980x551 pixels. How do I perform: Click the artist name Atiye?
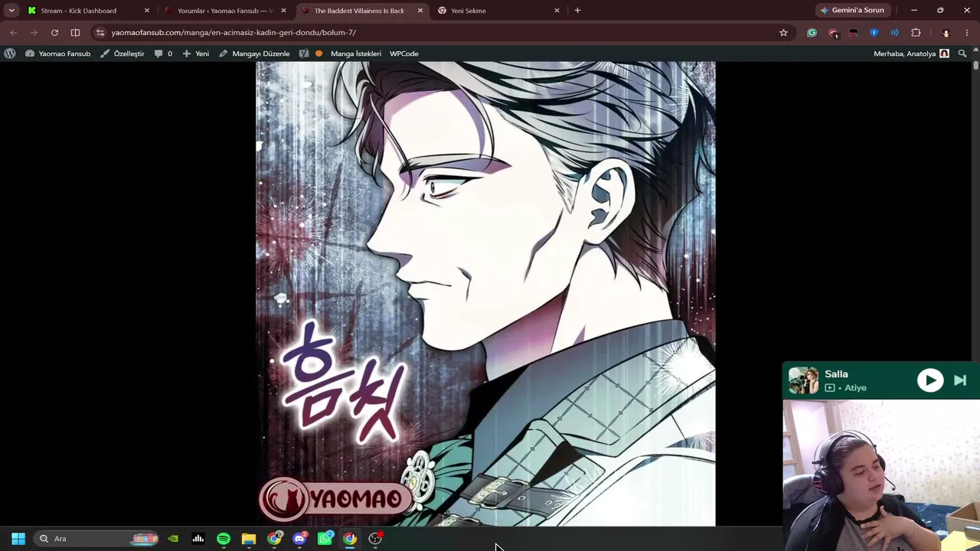855,388
